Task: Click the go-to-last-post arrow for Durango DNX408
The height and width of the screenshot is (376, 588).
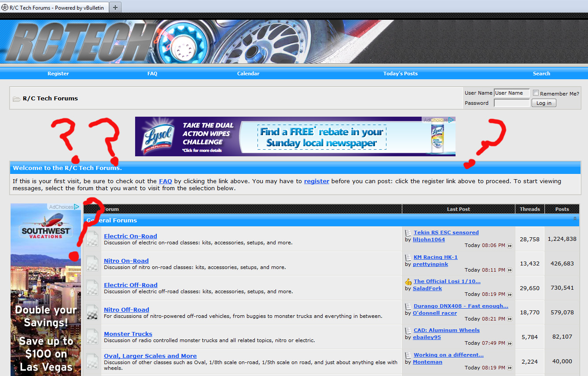Action: (510, 319)
